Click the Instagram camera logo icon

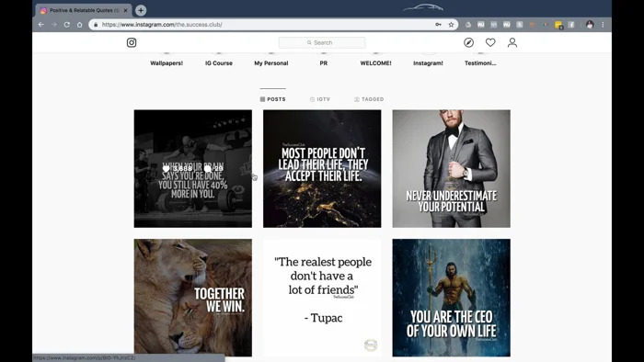tap(132, 42)
